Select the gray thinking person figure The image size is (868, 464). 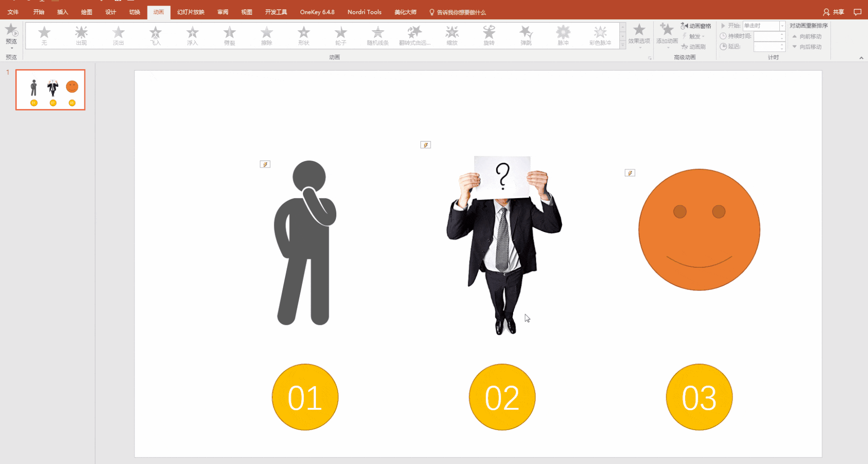click(305, 243)
